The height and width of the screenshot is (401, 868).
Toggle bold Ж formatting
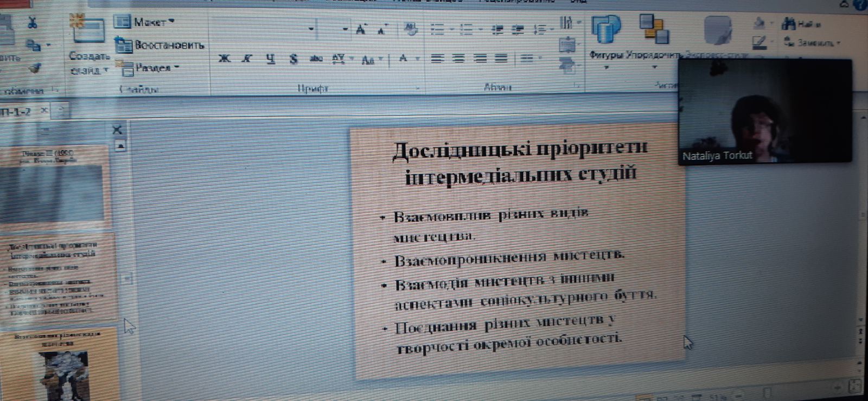224,58
